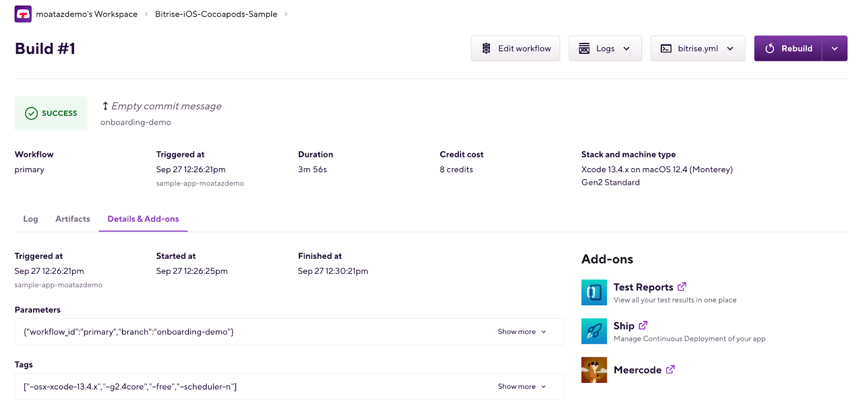Click the SUCCESS status badge
868x410 pixels.
point(51,113)
